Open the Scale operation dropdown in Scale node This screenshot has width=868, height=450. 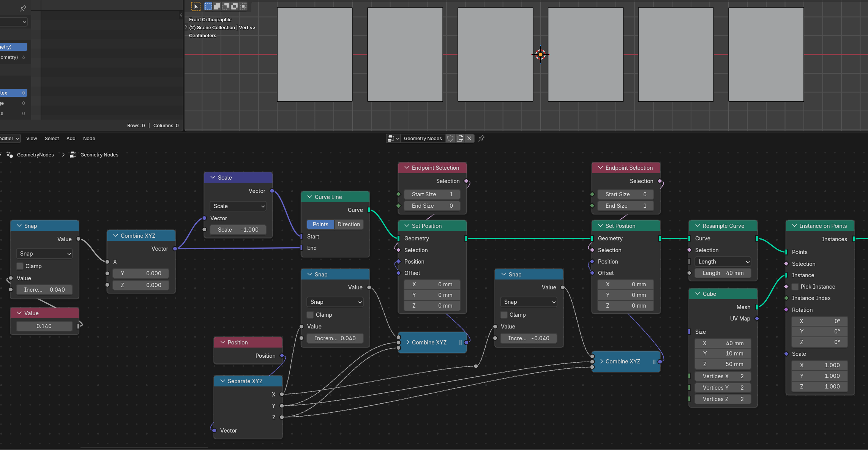[x=238, y=206]
